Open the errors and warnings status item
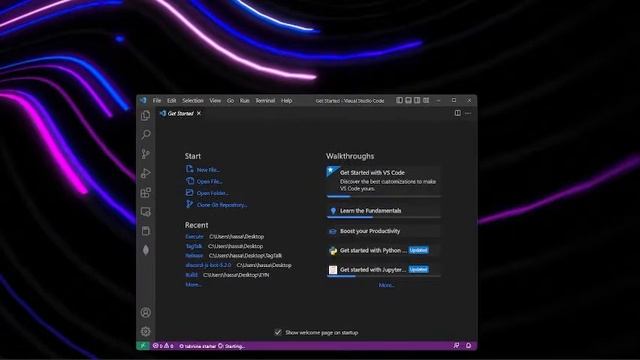The height and width of the screenshot is (360, 640). tap(163, 346)
